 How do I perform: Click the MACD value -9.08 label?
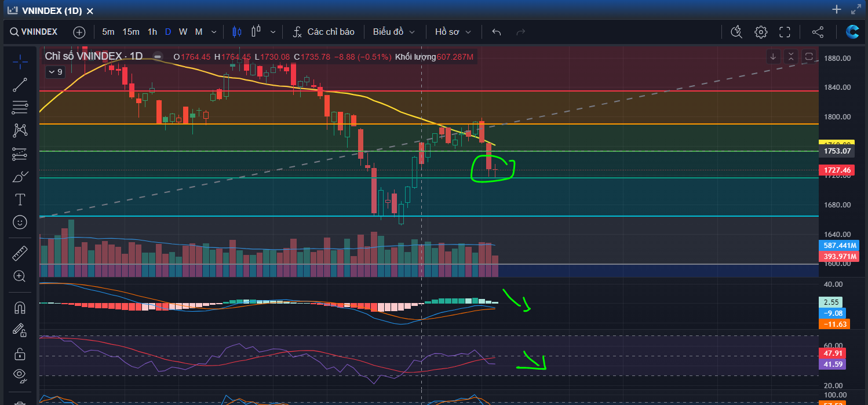pos(834,313)
